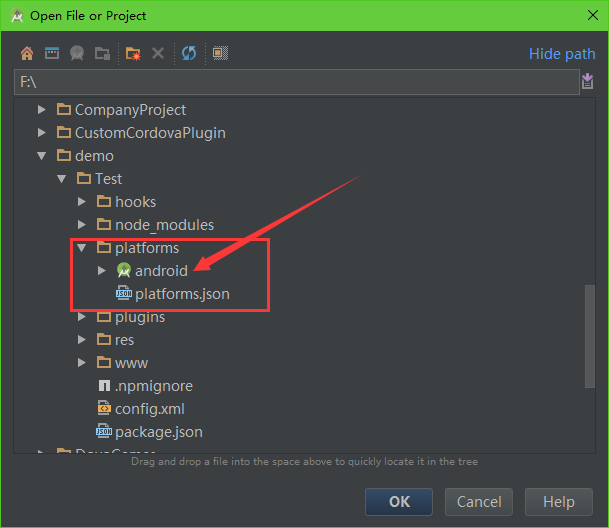Click the vertical scrollbar thumb
Viewport: 609px width, 528px height.
pyautogui.click(x=590, y=336)
